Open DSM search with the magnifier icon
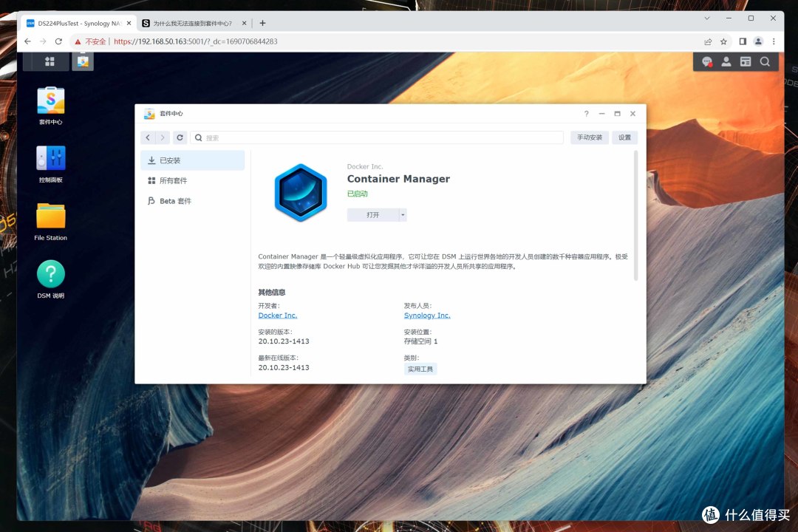 pos(765,61)
